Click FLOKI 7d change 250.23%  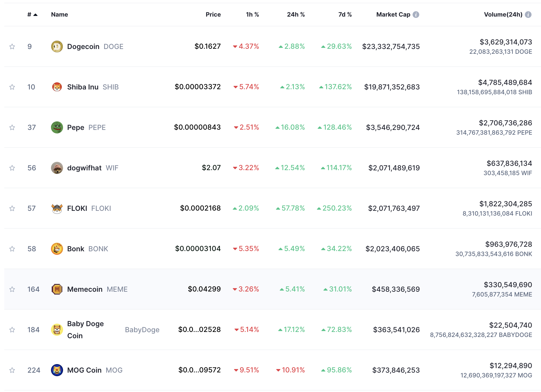coord(335,208)
